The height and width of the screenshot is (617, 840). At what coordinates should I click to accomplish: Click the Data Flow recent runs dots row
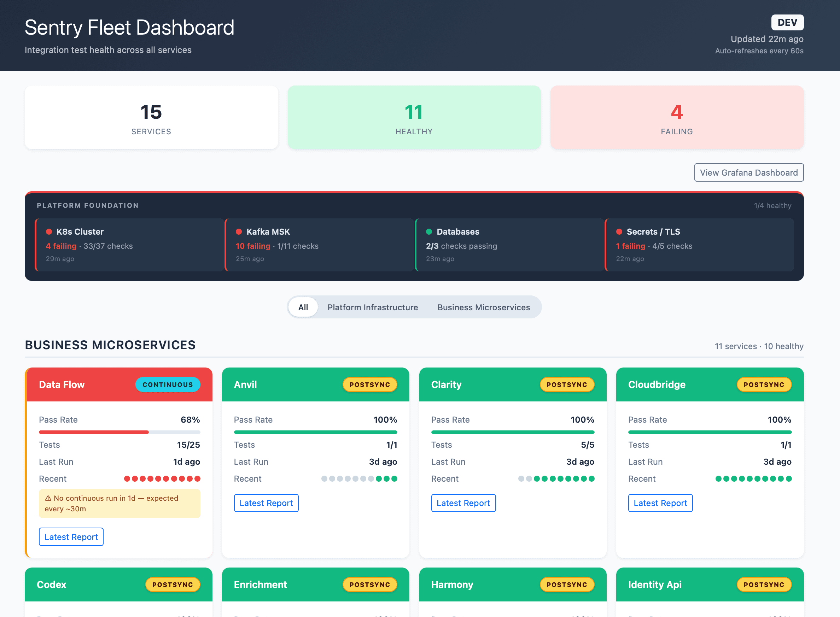tap(162, 478)
